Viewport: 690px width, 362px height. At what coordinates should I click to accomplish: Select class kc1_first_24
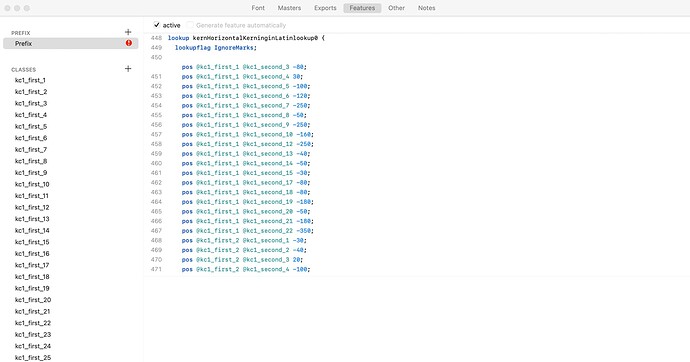pyautogui.click(x=33, y=346)
